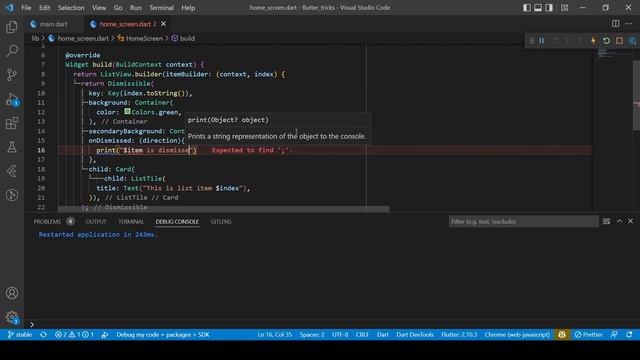Click the Prettier status item
This screenshot has width=640, height=360.
(589, 335)
